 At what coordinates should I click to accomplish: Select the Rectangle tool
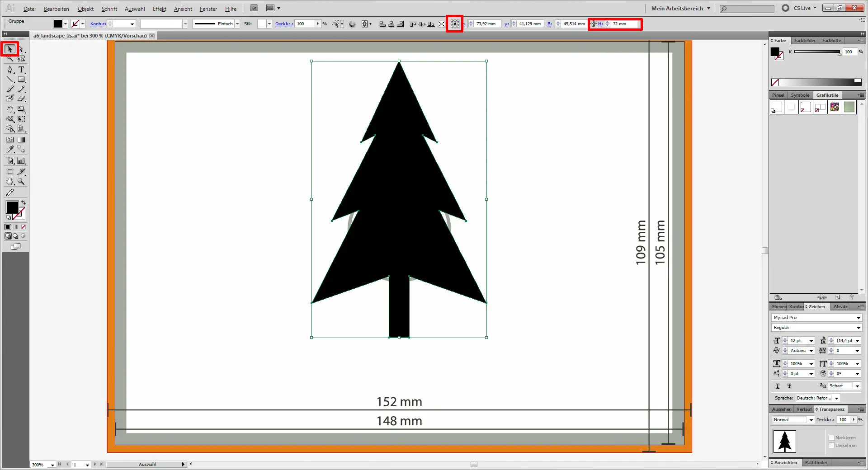pyautogui.click(x=22, y=80)
